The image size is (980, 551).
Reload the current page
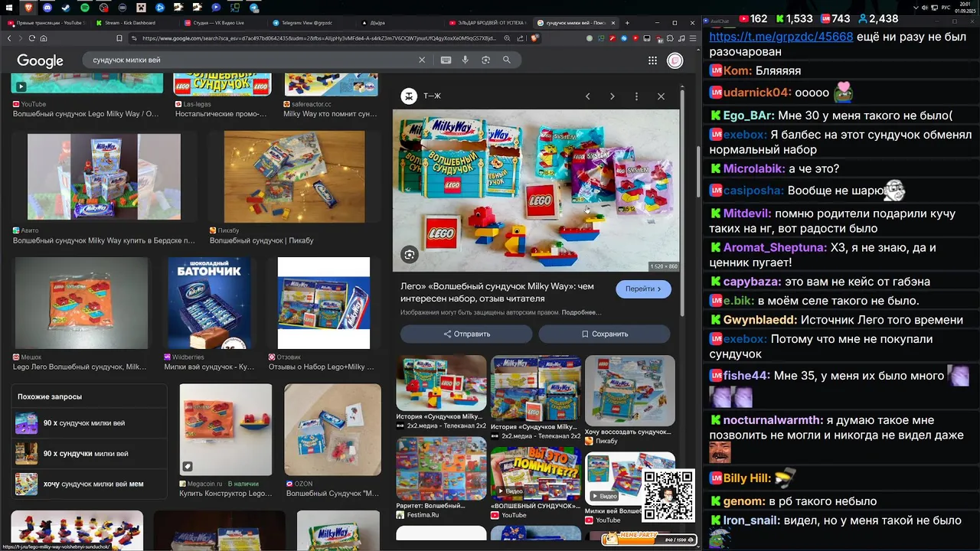(31, 38)
